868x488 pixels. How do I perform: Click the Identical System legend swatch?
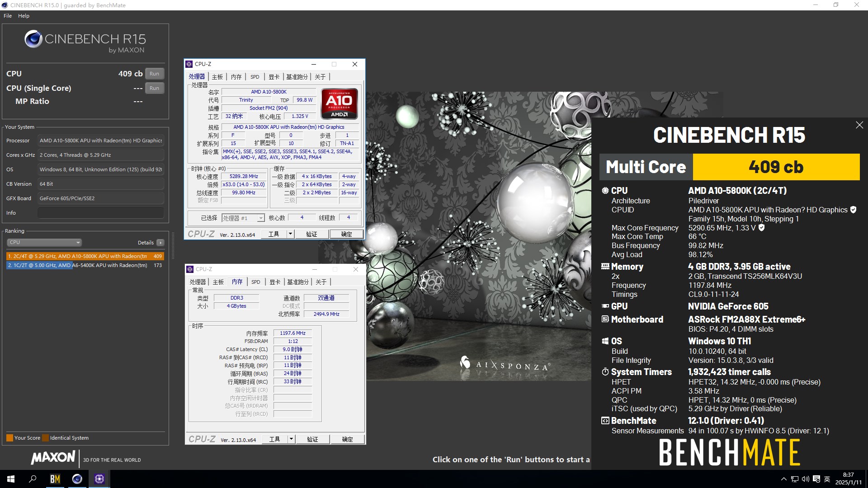click(45, 438)
